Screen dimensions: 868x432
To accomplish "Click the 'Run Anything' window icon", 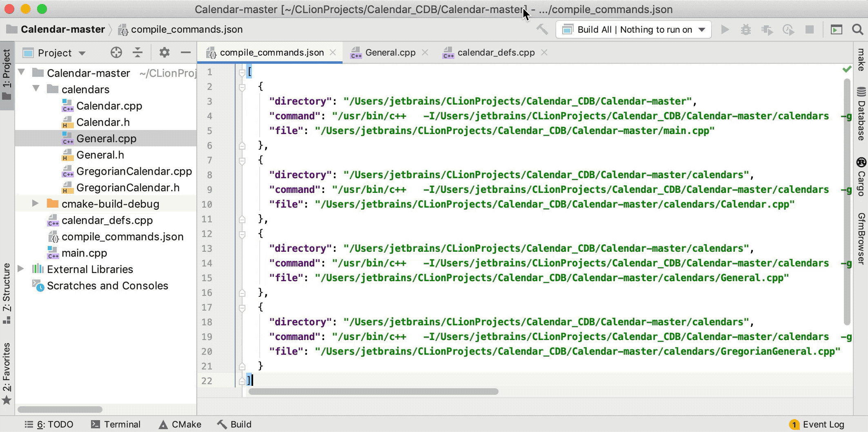I will (x=837, y=29).
